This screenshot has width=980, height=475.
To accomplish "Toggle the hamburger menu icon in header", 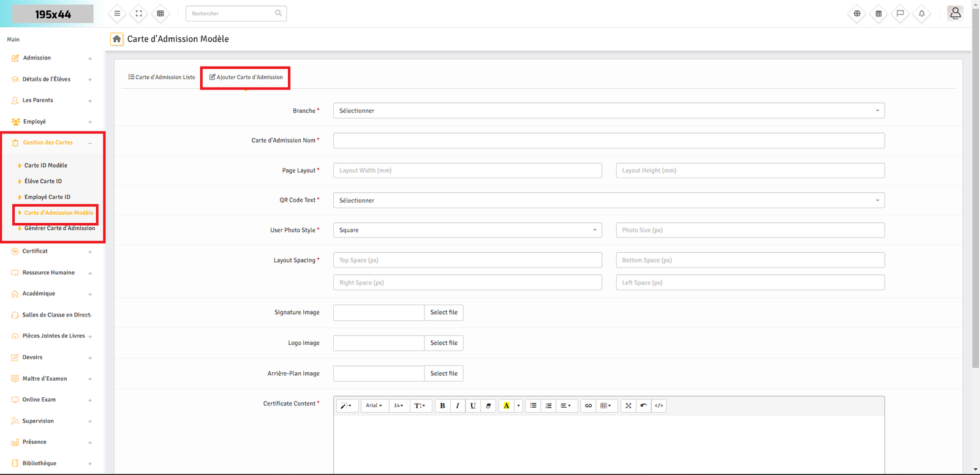I will (x=117, y=13).
